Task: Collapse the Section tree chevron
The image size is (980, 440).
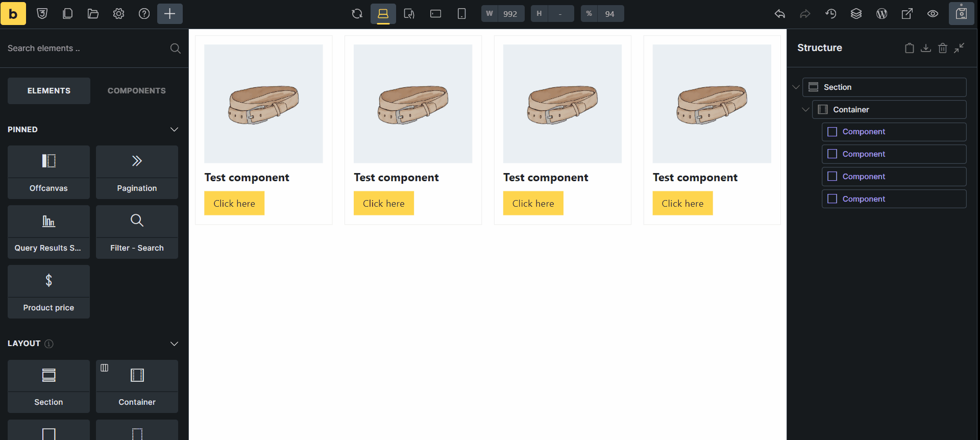Action: (796, 87)
